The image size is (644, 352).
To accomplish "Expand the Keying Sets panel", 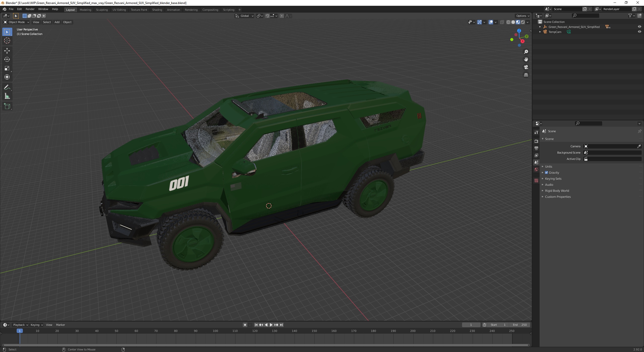I will 553,179.
